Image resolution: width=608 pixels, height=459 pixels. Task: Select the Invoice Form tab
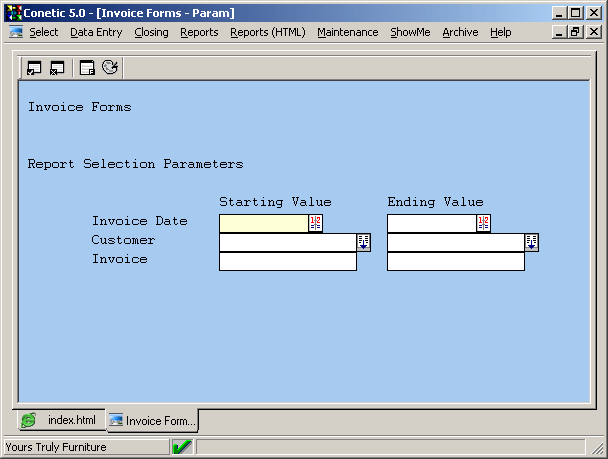[152, 420]
